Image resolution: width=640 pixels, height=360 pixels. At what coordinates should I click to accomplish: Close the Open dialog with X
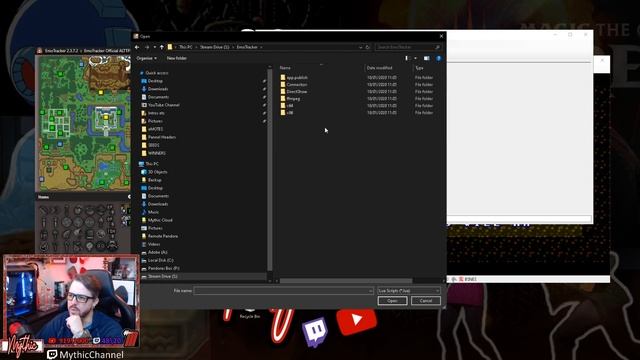(441, 36)
